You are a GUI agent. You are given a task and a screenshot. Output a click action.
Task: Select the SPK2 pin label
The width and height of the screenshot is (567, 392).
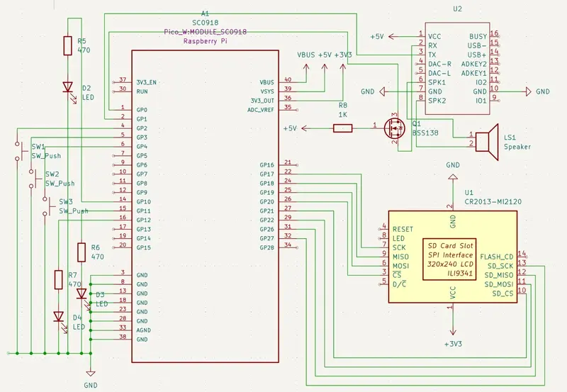point(437,101)
